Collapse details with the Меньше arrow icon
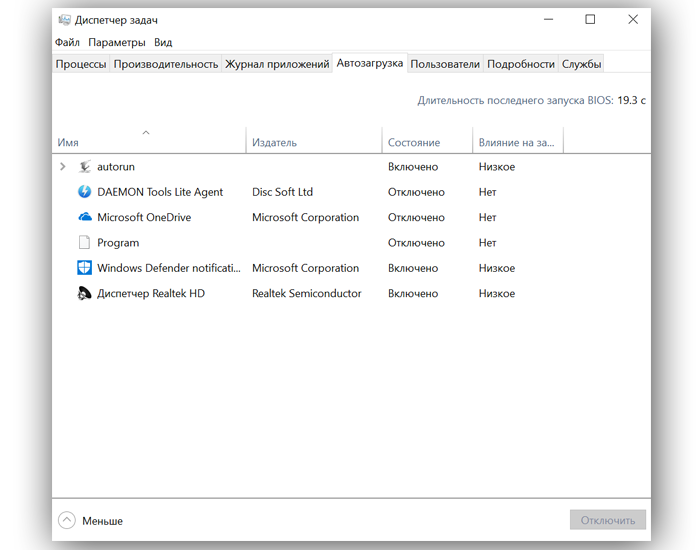This screenshot has height=550, width=700. [67, 520]
